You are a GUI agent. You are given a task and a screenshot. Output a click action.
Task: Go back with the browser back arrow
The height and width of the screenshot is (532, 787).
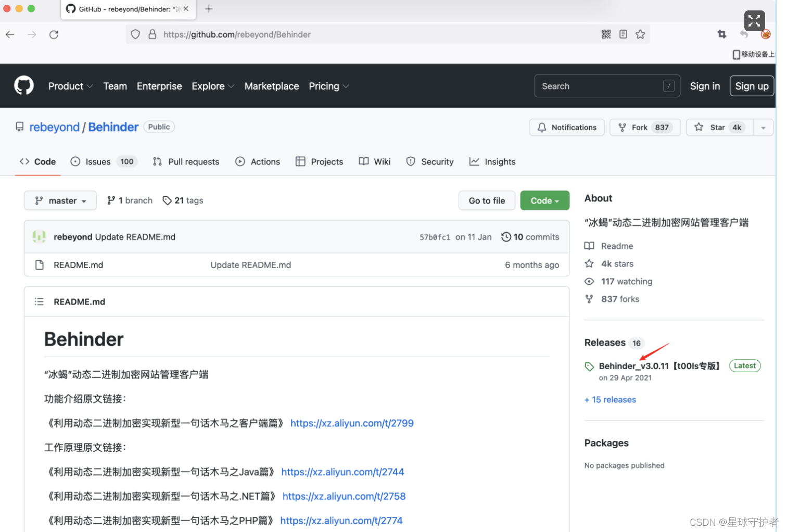(x=10, y=34)
